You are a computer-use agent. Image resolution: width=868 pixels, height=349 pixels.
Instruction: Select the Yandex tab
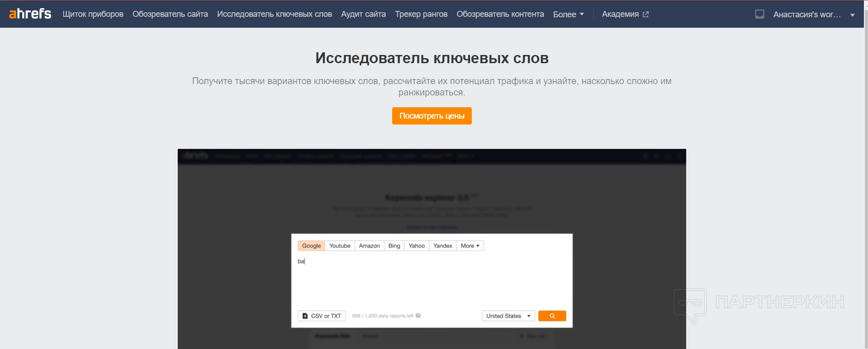pos(443,246)
